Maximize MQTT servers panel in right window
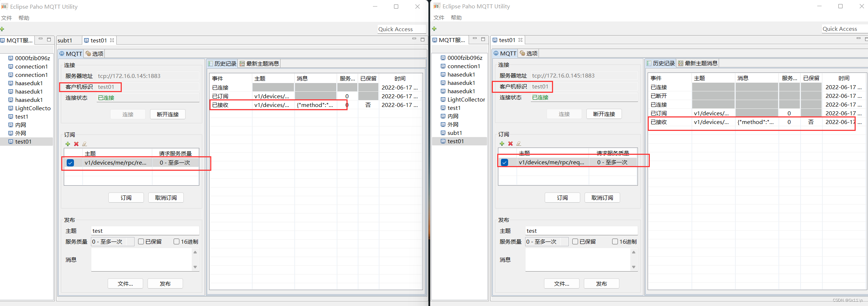Image resolution: width=868 pixels, height=306 pixels. pos(483,39)
